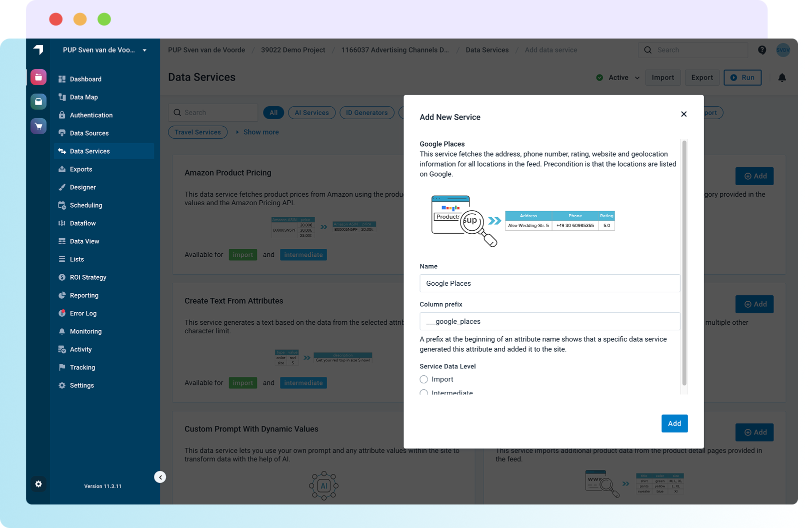Viewport: 812px width, 528px height.
Task: Select the Intermediate radio button
Action: (424, 393)
